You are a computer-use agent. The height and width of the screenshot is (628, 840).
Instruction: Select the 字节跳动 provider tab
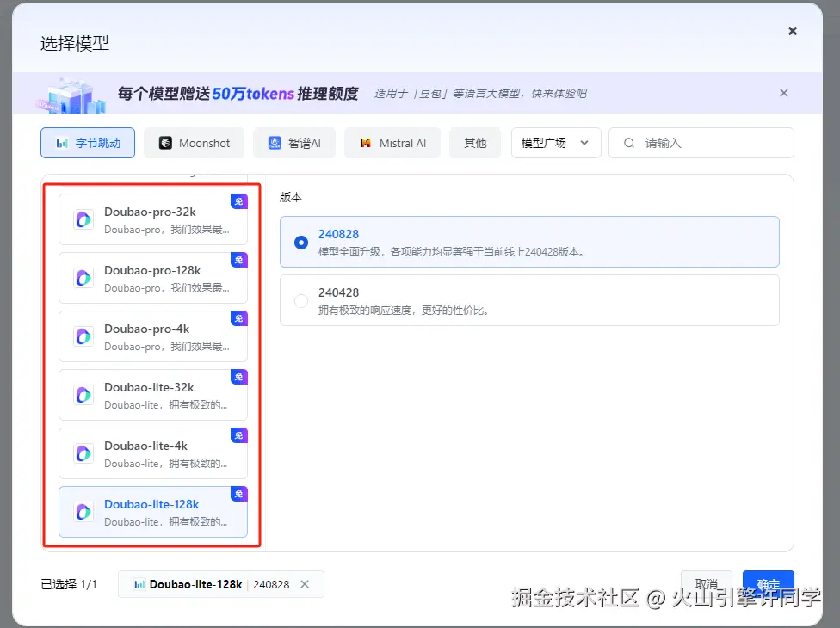(x=88, y=143)
